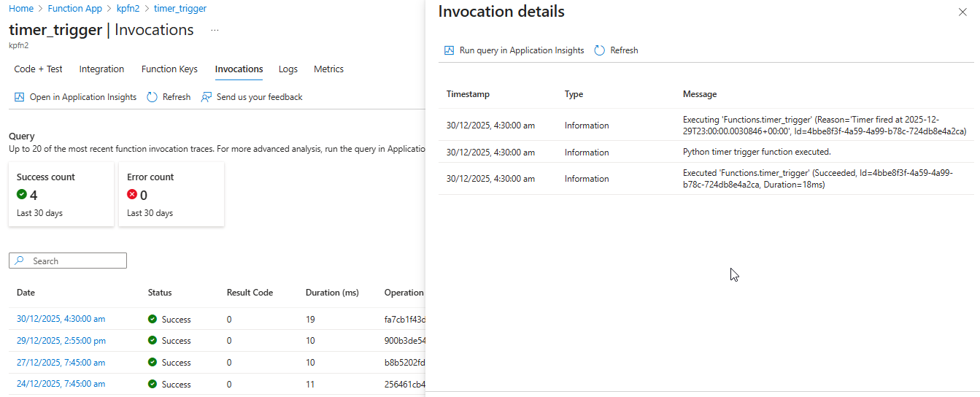Click the red error icon in Error count
This screenshot has height=397, width=980.
point(132,195)
